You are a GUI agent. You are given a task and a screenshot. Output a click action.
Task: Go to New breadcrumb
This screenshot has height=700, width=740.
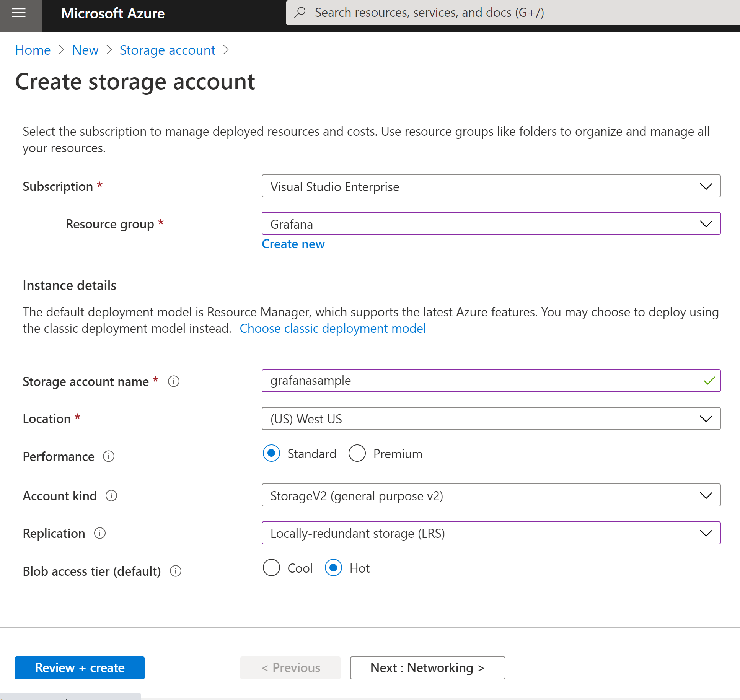pos(85,50)
